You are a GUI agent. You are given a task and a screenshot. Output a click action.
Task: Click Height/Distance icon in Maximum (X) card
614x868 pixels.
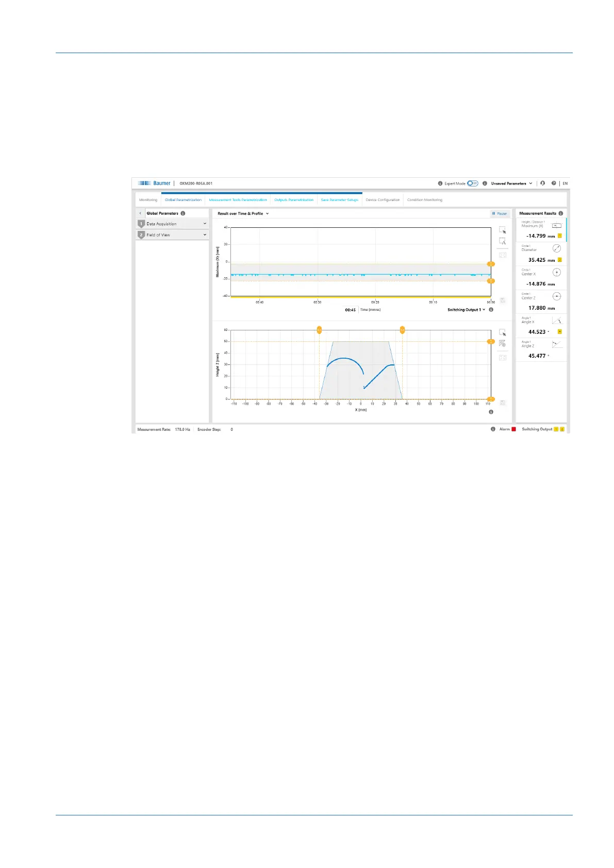pyautogui.click(x=556, y=225)
